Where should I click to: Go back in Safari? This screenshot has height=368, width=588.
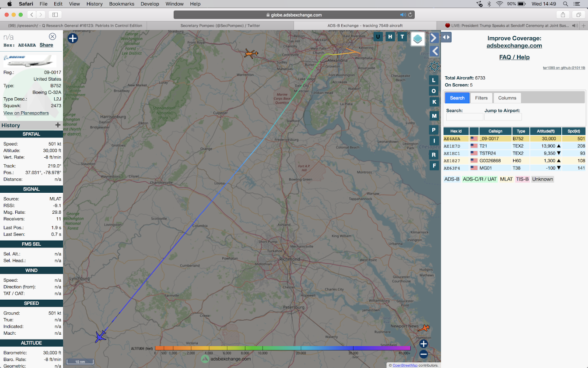point(32,14)
